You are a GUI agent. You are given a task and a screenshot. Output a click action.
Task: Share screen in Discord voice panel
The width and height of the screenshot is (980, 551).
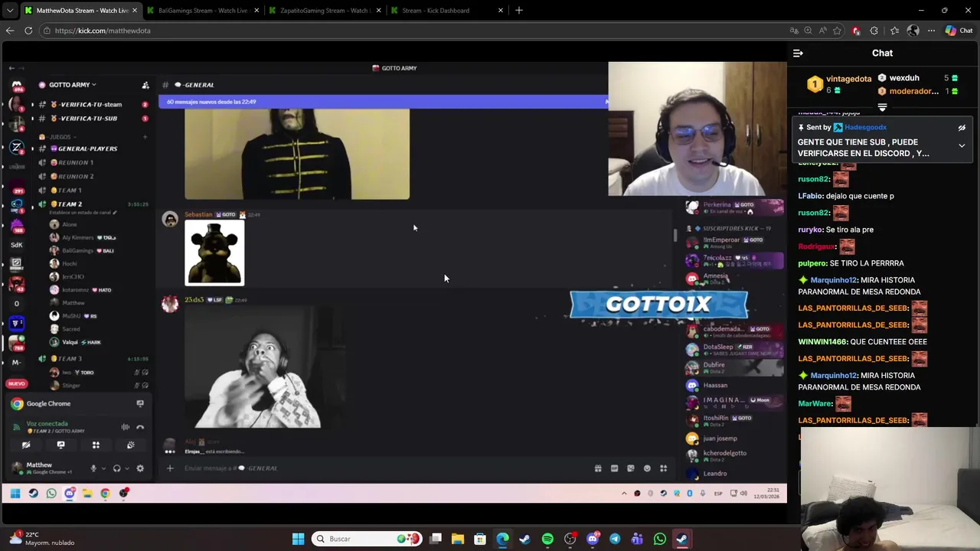pyautogui.click(x=60, y=445)
